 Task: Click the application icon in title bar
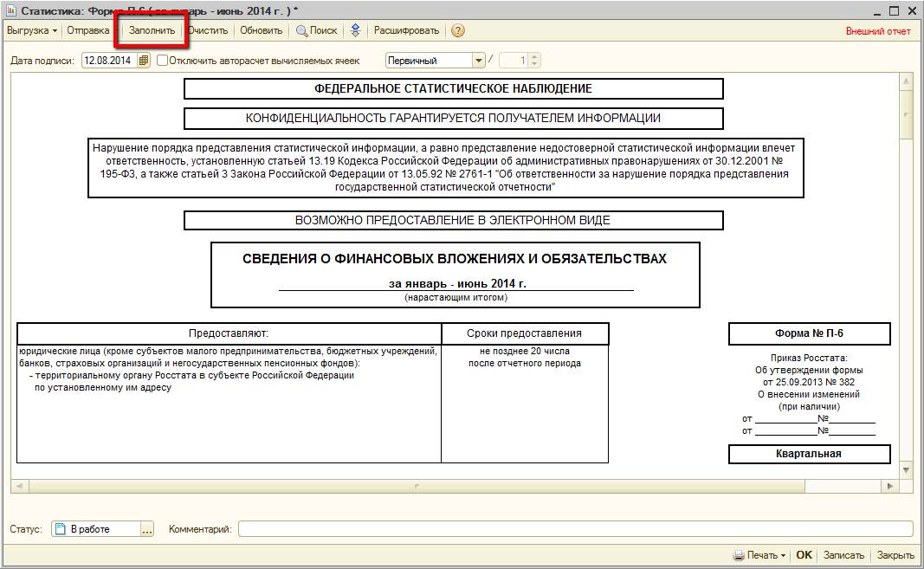[x=10, y=10]
